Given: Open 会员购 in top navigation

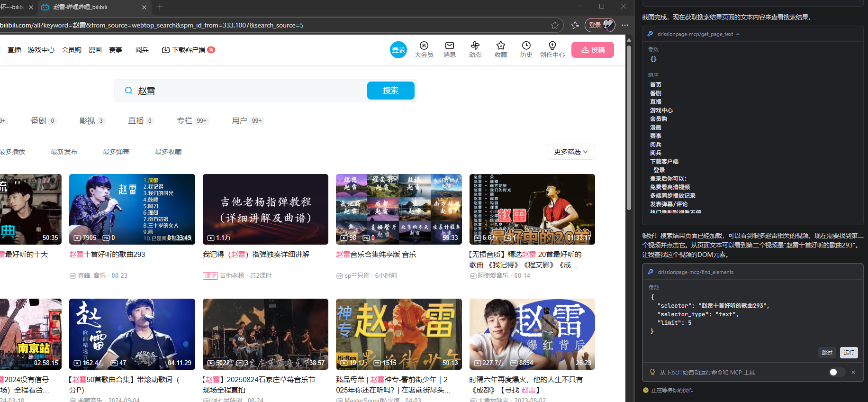Looking at the screenshot, I should click(72, 50).
